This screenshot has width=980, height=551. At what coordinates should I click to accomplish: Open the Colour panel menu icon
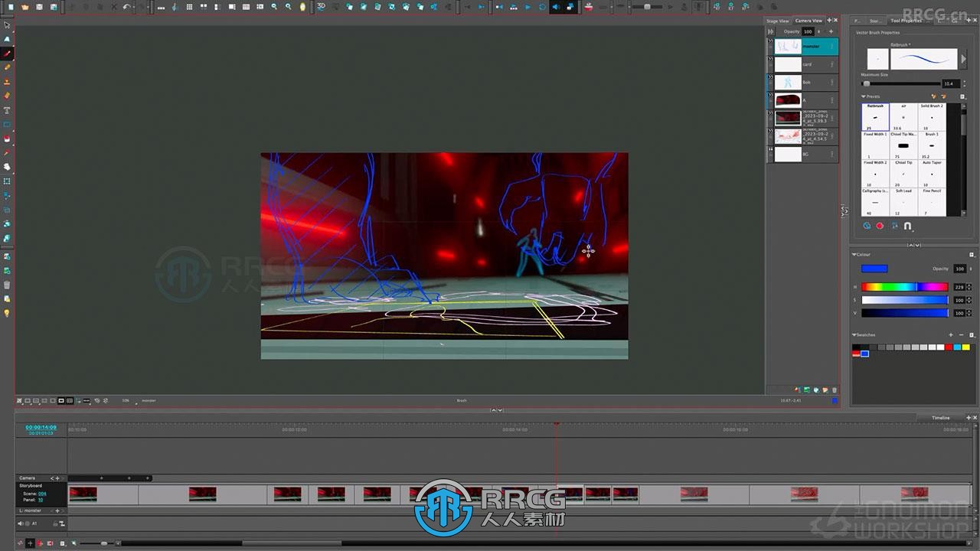(972, 254)
